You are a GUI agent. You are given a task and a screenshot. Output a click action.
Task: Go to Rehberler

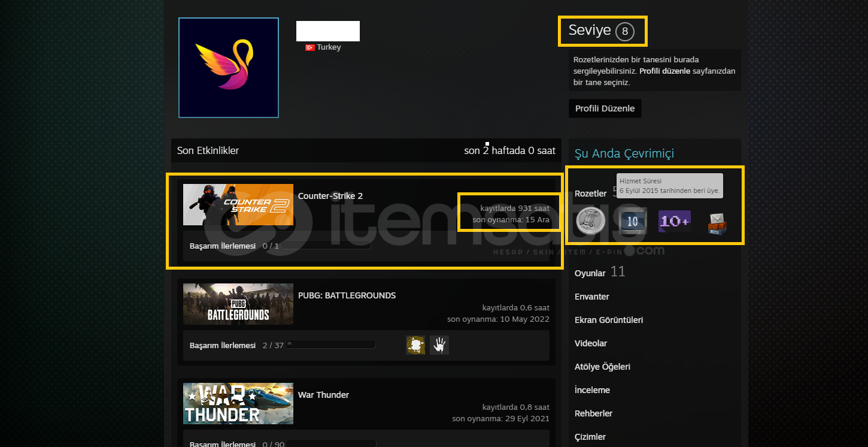(x=594, y=413)
